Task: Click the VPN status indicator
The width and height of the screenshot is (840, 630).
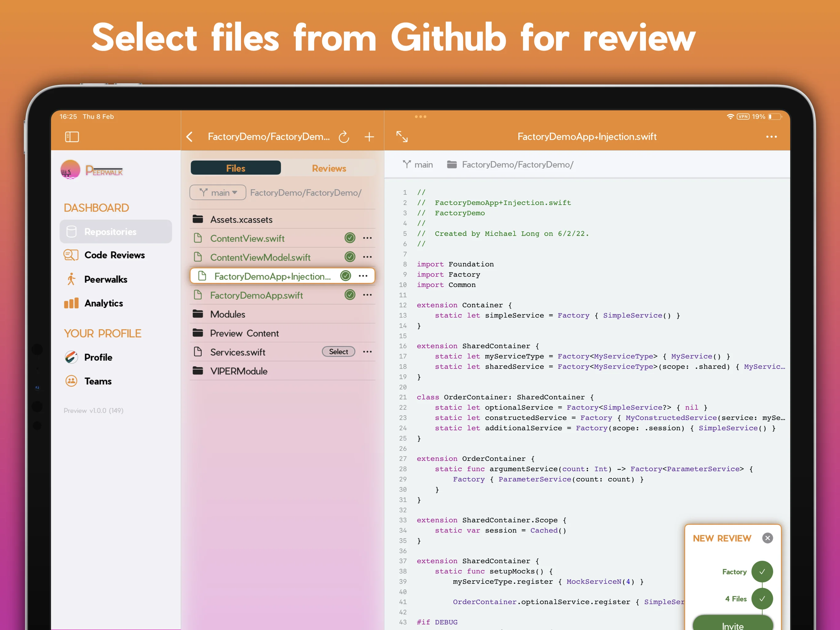Action: click(743, 117)
